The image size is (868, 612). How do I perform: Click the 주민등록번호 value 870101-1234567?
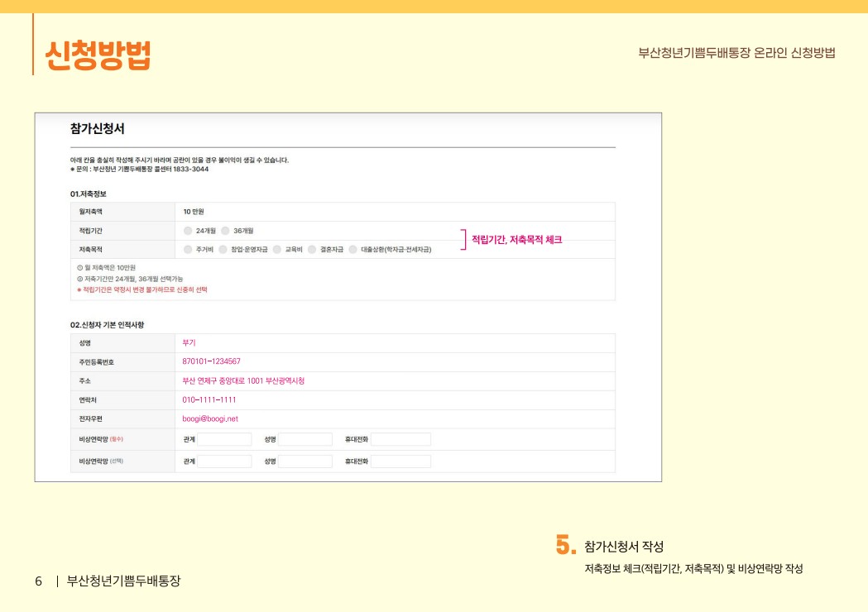pos(211,361)
